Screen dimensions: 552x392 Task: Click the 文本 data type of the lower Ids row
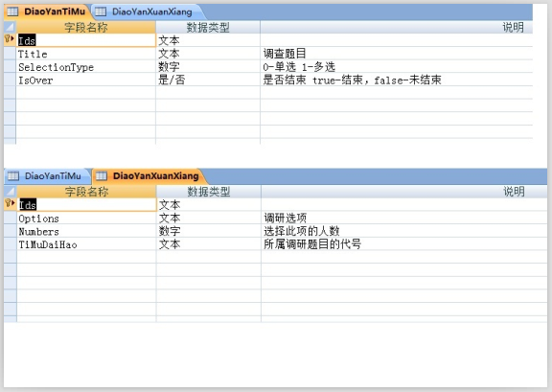click(x=208, y=205)
